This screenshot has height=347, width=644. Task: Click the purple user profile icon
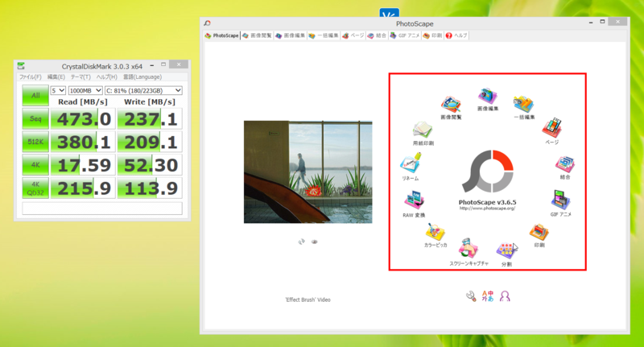pyautogui.click(x=505, y=296)
